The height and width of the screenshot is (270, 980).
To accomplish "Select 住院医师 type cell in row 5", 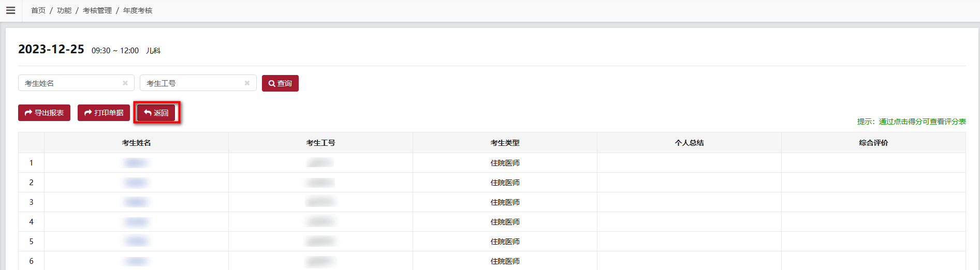I will 505,242.
